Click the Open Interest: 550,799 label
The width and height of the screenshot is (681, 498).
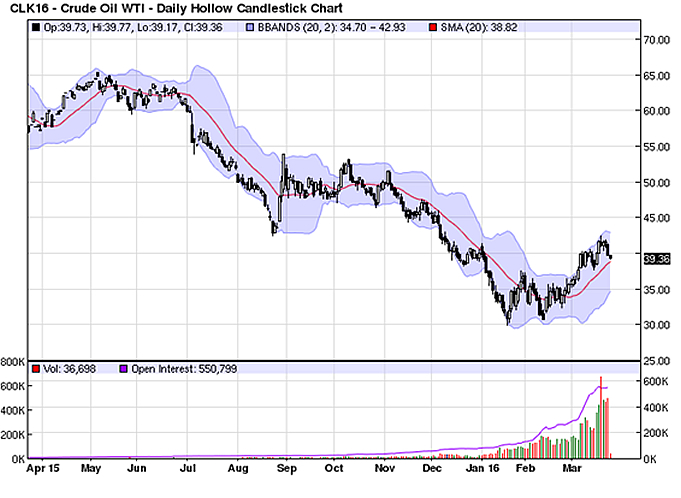[180, 369]
